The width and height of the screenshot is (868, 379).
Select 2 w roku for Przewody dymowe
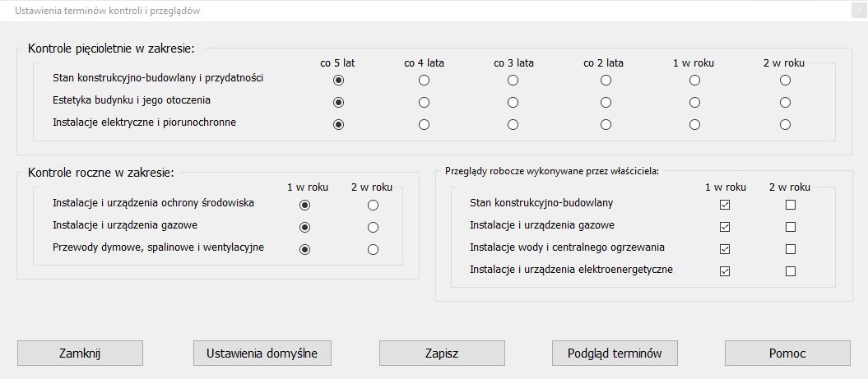click(373, 249)
